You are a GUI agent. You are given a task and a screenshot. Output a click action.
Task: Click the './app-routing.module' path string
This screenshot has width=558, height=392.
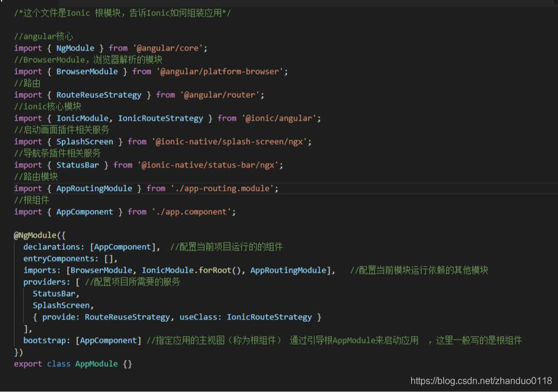pyautogui.click(x=222, y=188)
